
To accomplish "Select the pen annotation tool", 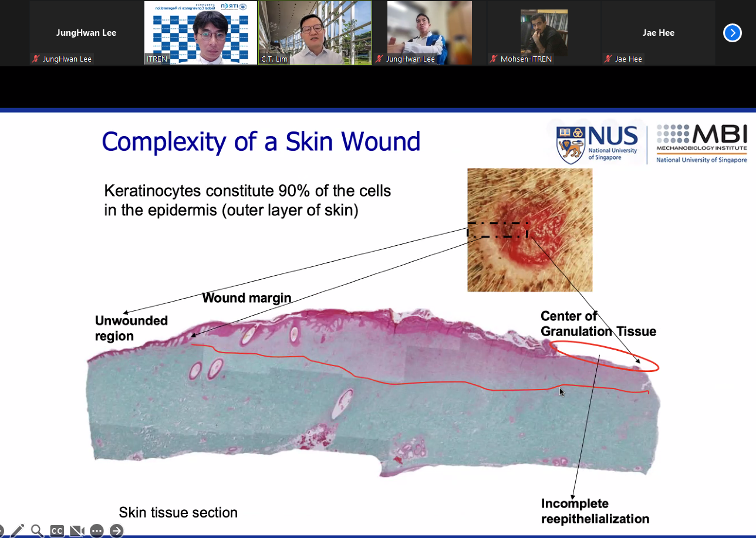I will (18, 530).
